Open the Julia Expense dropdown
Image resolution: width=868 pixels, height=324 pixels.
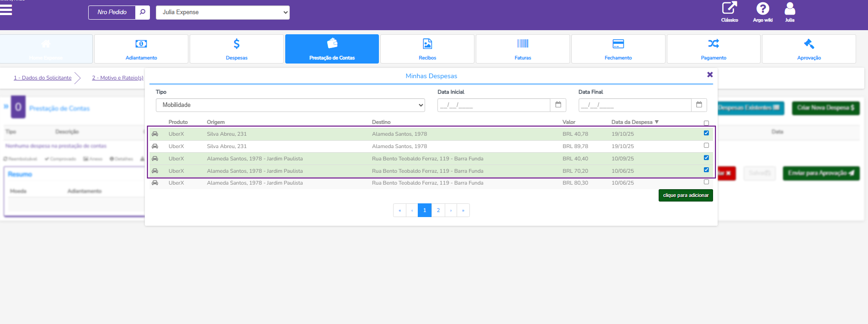(223, 12)
